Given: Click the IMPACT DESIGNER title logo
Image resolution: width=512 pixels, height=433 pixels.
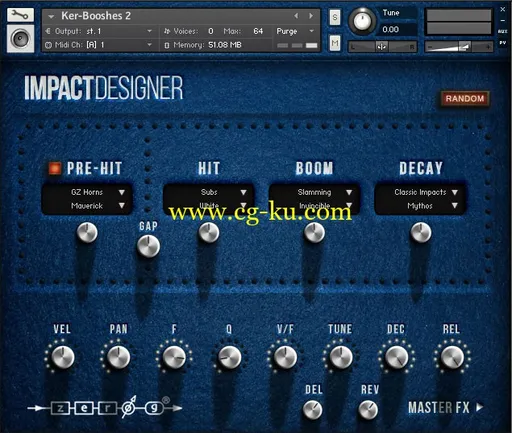Looking at the screenshot, I should pos(104,88).
